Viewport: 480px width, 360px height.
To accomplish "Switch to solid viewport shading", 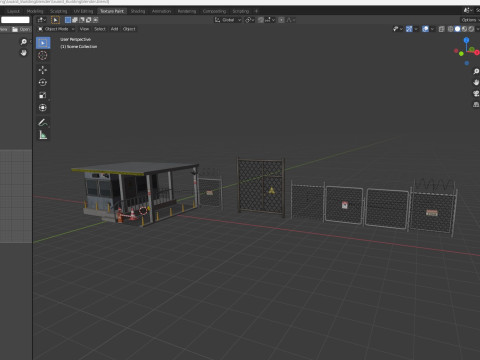I will 457,29.
